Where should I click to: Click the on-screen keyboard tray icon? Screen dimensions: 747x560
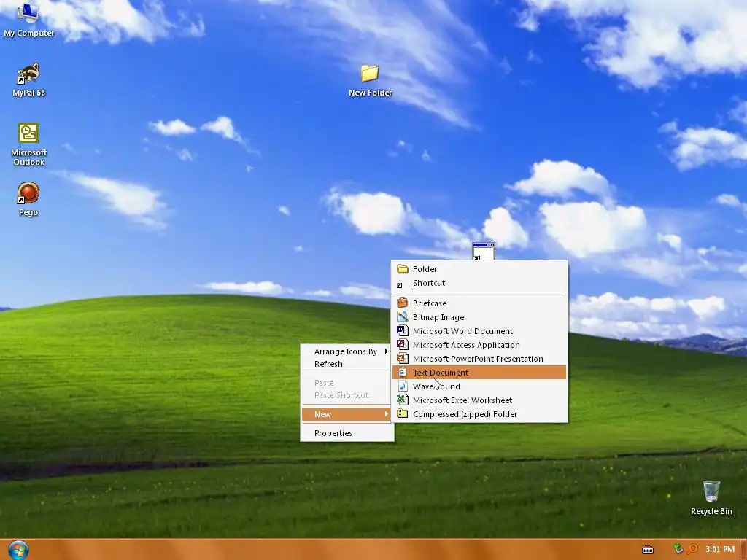pos(648,550)
